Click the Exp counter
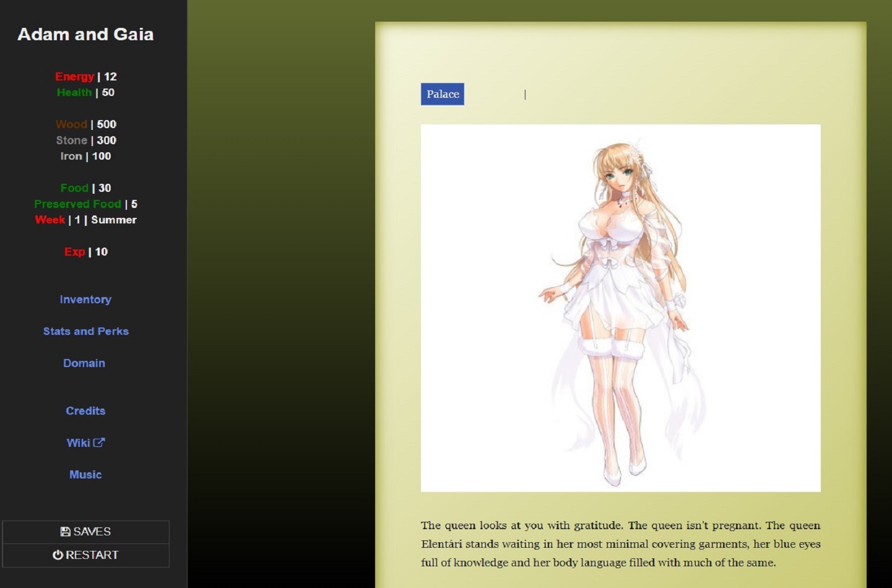Viewport: 892px width, 588px height. (x=85, y=252)
